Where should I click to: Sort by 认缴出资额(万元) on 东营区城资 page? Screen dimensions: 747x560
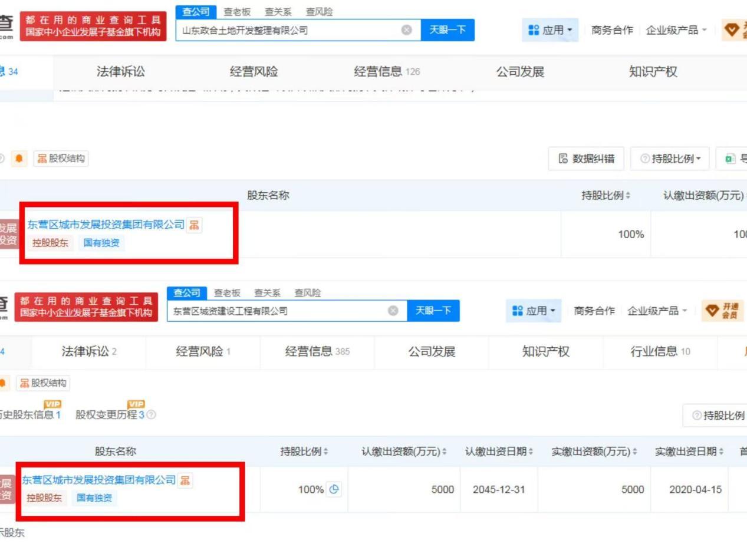tap(445, 452)
